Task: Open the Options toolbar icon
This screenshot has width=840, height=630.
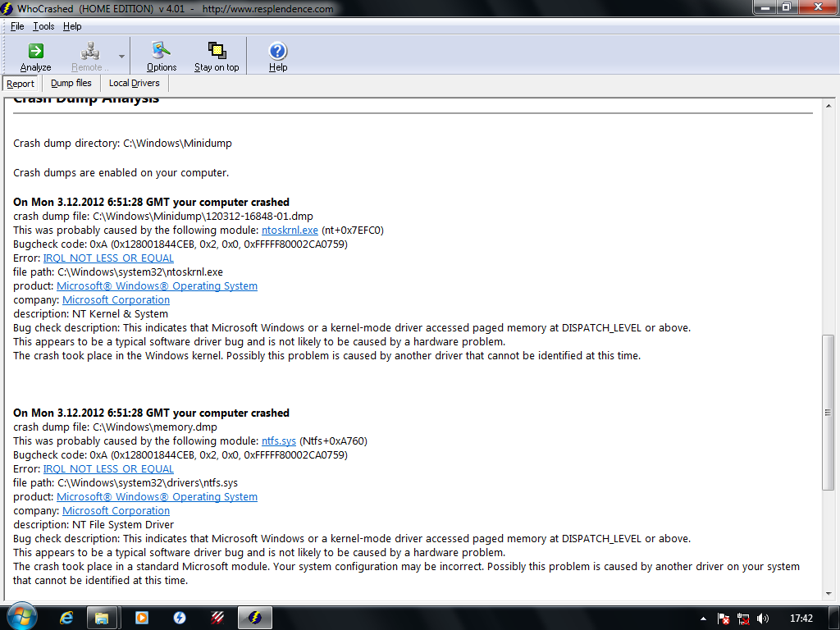Action: pos(162,57)
